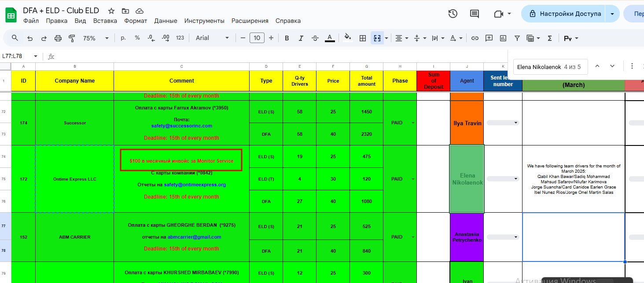Open the horizontal align dropdown
The height and width of the screenshot is (283, 644).
tap(401, 38)
